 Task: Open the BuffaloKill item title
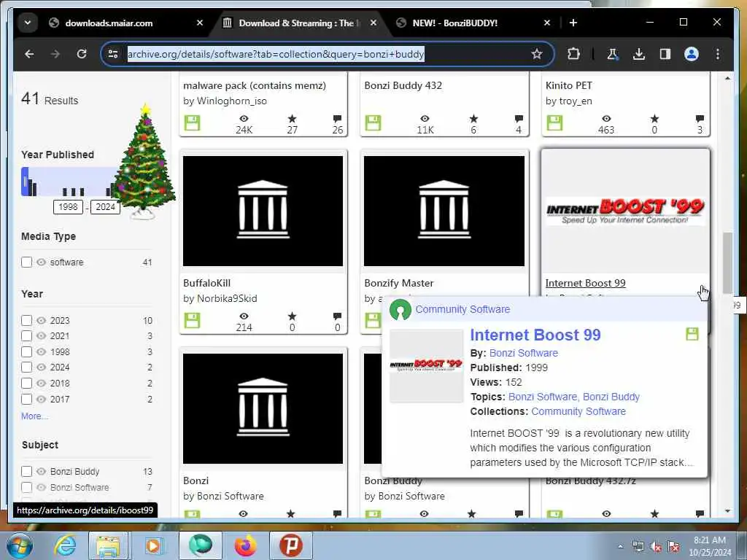(x=206, y=283)
